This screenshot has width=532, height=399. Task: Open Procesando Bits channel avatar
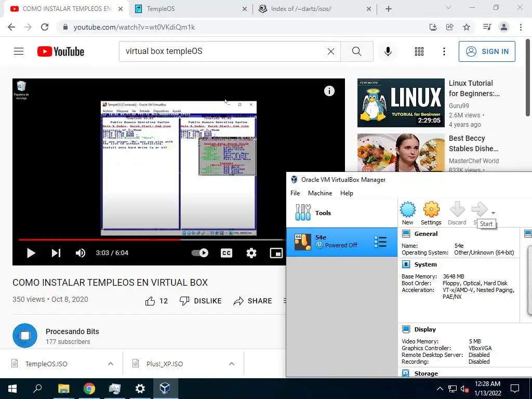(25, 336)
